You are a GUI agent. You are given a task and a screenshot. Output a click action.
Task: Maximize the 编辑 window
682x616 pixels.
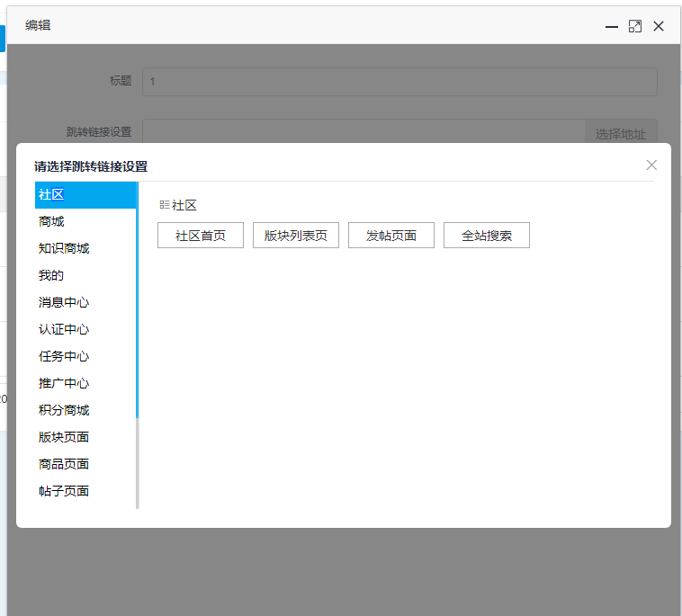click(x=635, y=26)
